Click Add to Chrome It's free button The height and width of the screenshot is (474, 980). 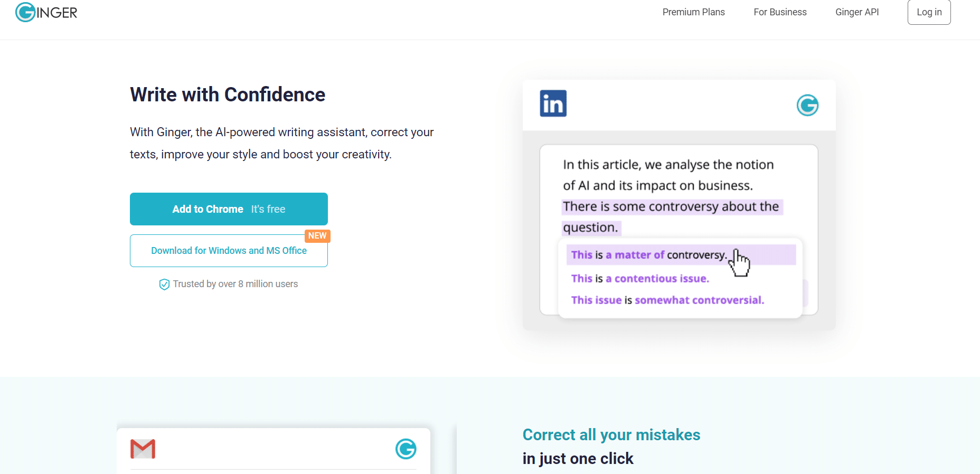point(229,209)
